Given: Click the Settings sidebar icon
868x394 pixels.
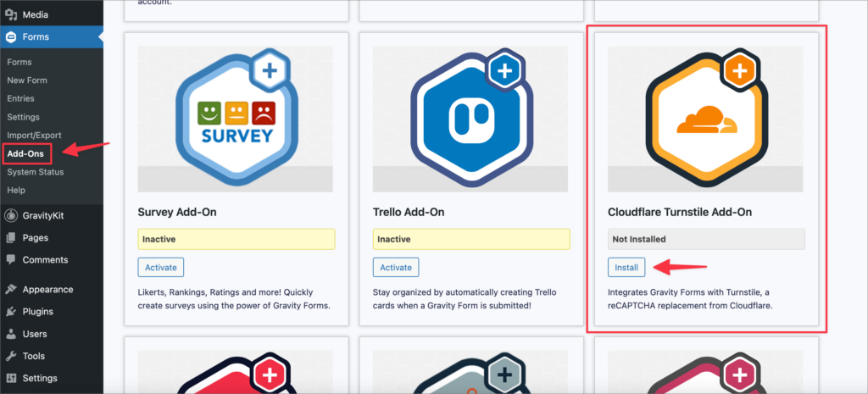Looking at the screenshot, I should point(11,379).
